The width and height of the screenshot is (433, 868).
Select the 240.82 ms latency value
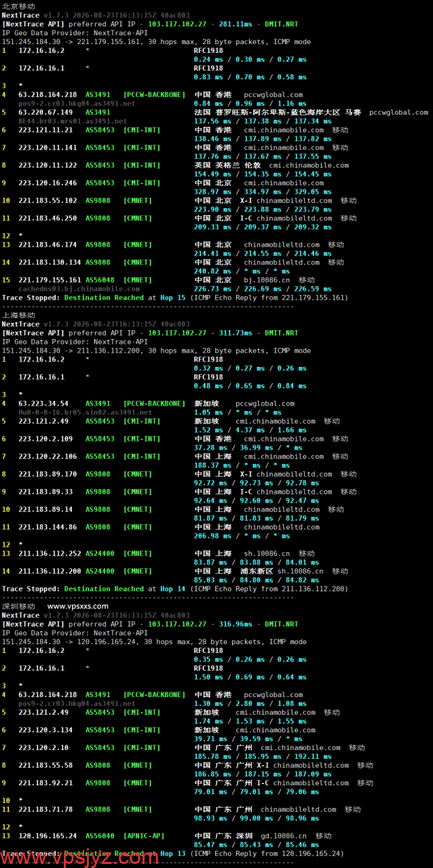[x=212, y=271]
